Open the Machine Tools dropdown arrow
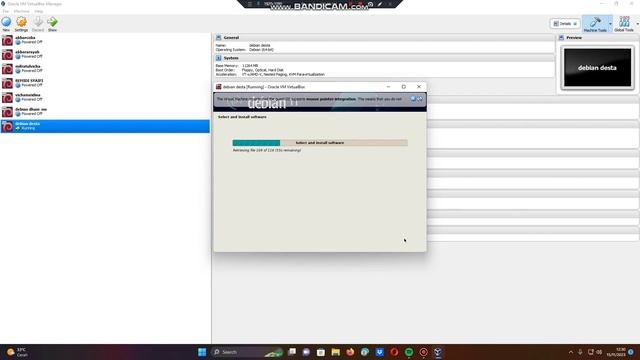 point(610,24)
